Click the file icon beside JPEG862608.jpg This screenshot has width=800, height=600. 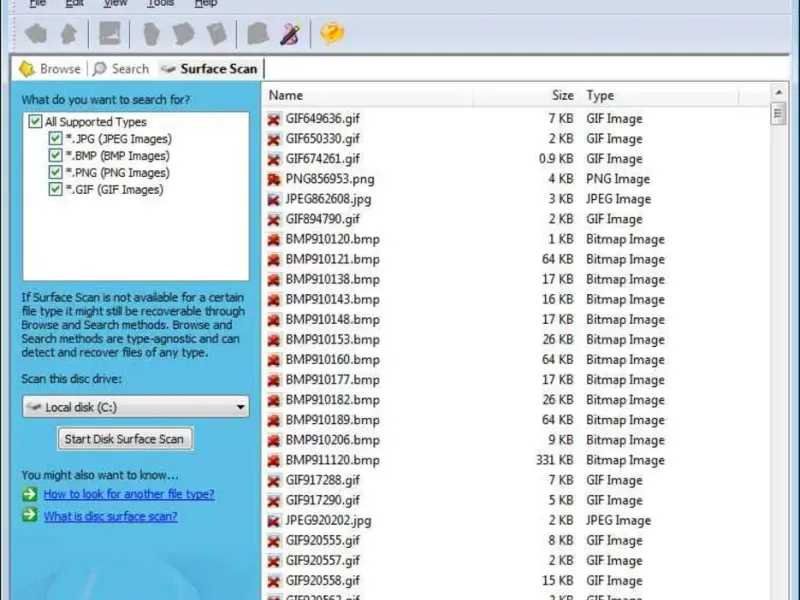point(274,199)
